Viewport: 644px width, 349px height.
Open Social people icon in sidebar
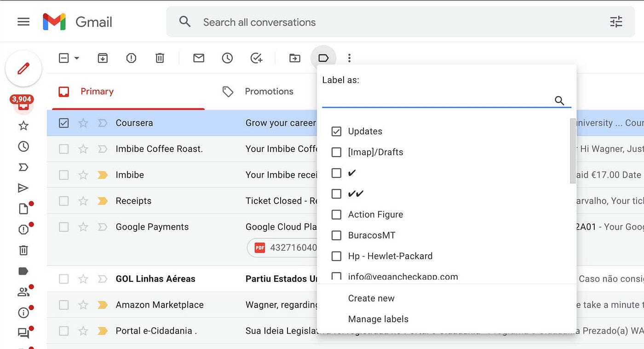coord(23,292)
